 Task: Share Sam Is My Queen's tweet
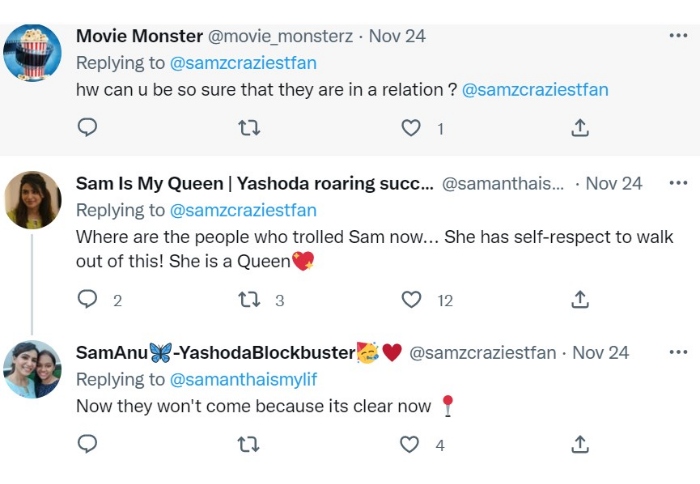[579, 300]
